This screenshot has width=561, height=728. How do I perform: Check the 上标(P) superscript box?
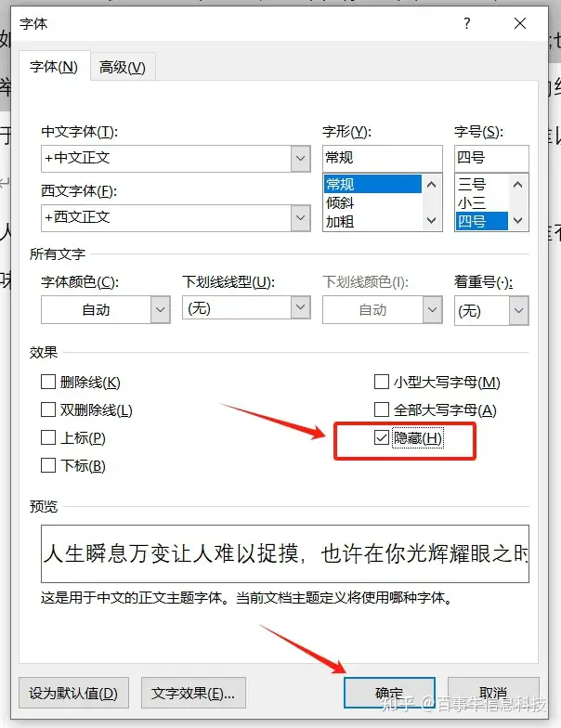(x=48, y=437)
